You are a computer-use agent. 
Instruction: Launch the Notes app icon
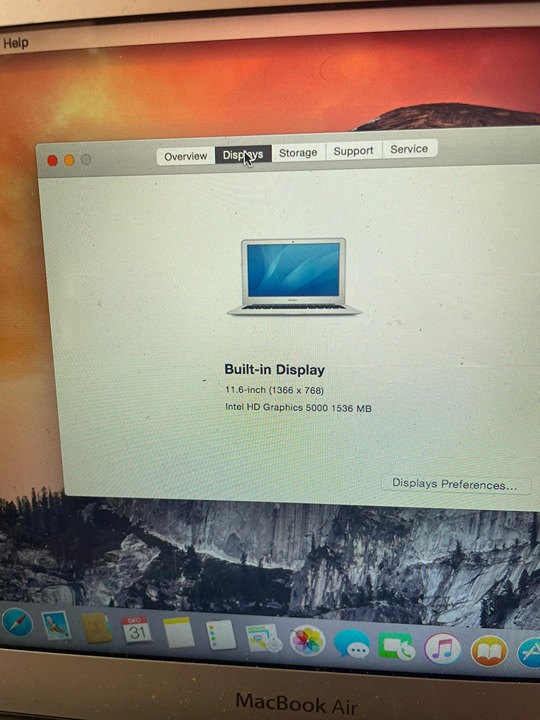tap(179, 633)
